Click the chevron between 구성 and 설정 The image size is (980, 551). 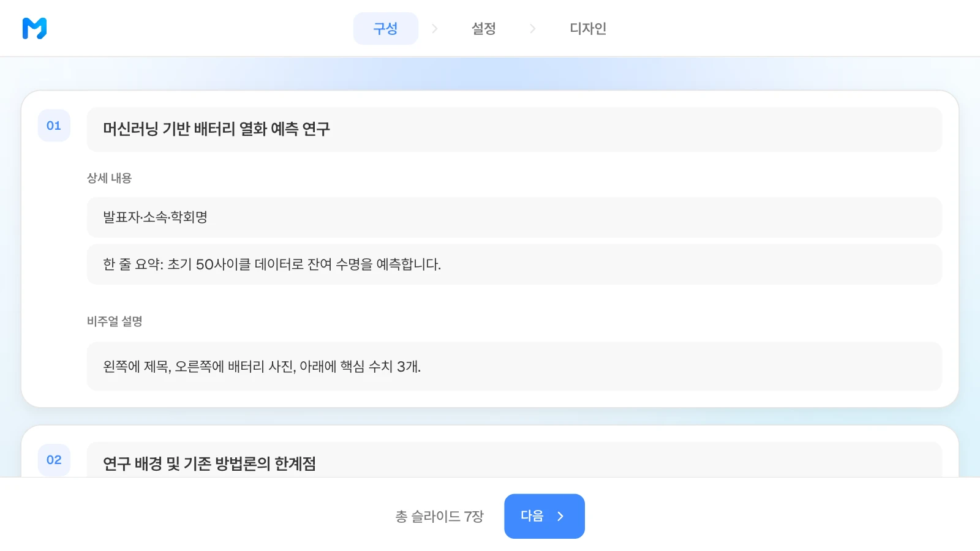pos(435,28)
